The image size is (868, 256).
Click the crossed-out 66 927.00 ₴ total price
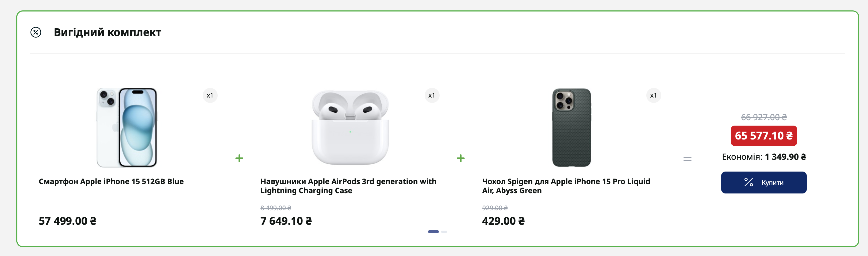(x=763, y=117)
